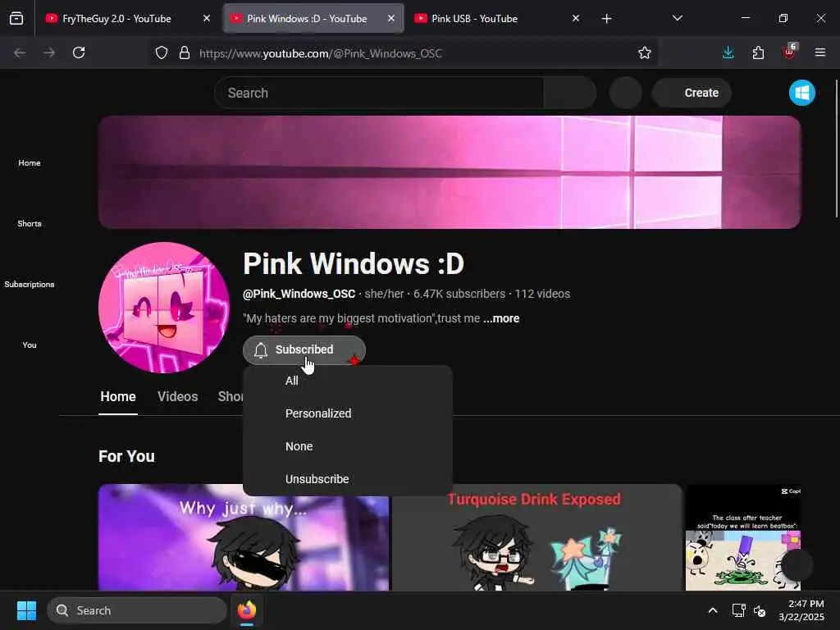Choose All notifications option
This screenshot has width=840, height=630.
348,381
